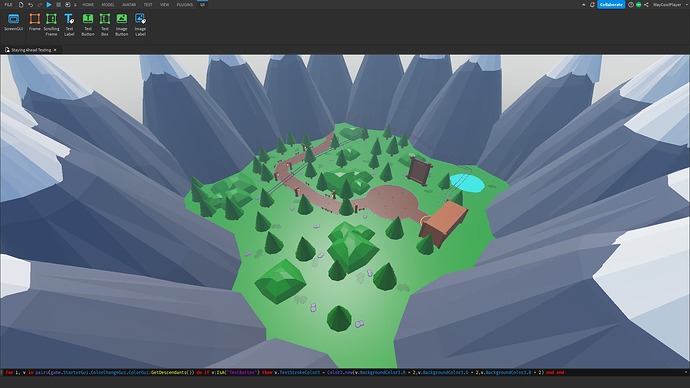Switch to the AVATAR ribbon tab
Image resolution: width=690 pixels, height=388 pixels.
[x=129, y=4]
